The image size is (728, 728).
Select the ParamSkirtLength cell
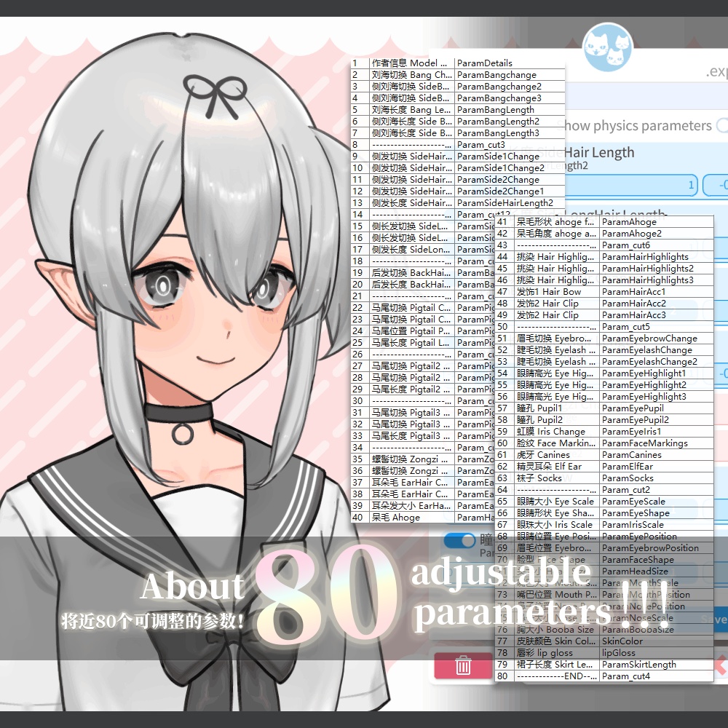point(657,665)
